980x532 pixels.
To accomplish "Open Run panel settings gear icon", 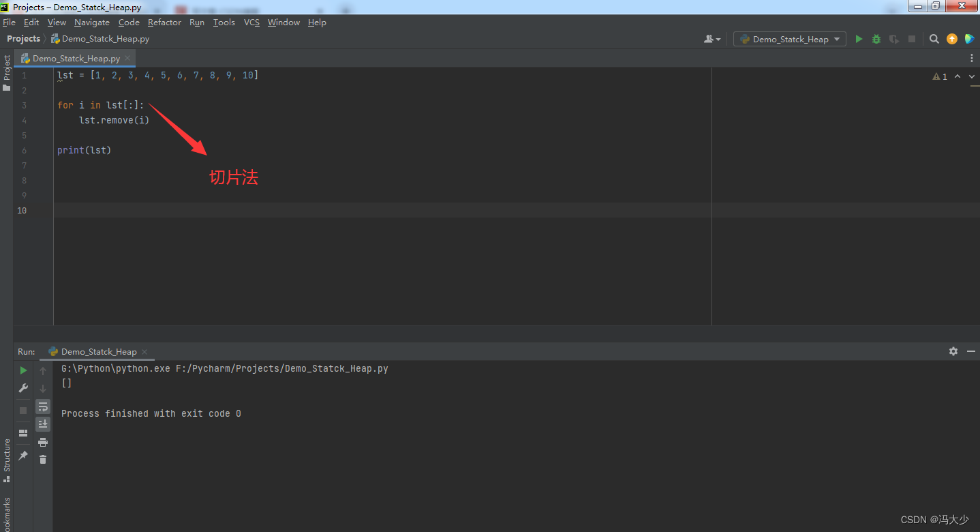I will [953, 351].
